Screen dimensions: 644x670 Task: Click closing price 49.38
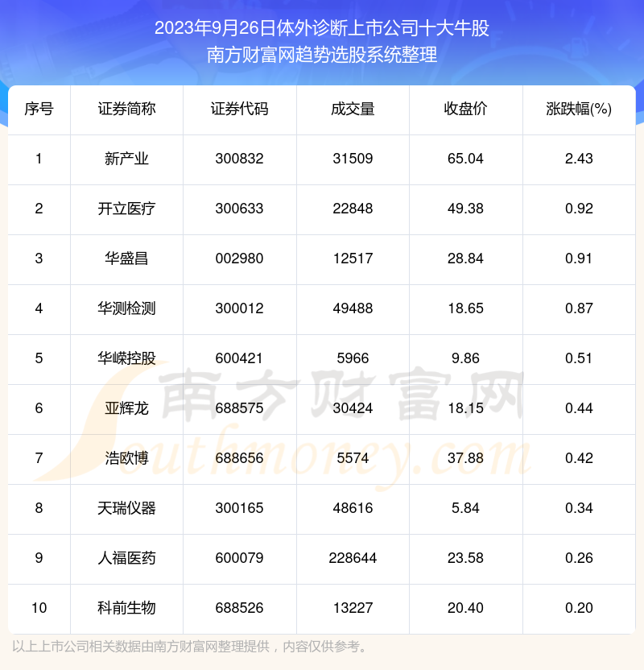[465, 209]
